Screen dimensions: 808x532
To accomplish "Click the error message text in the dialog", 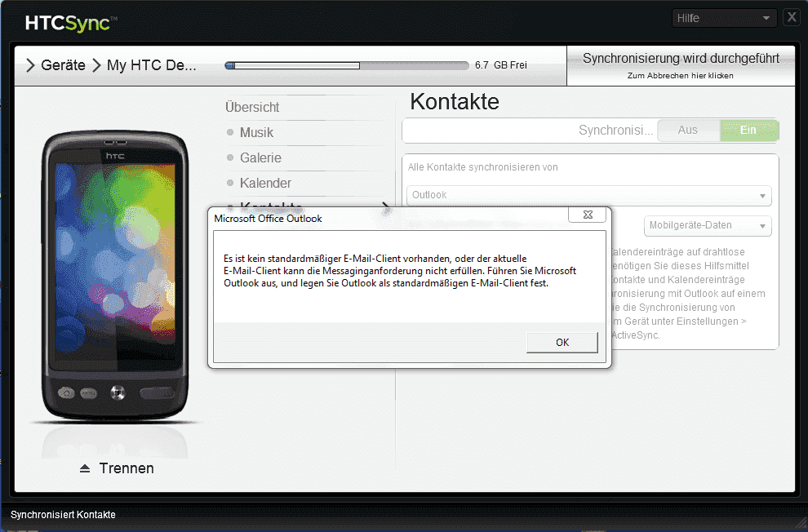I will 400,271.
